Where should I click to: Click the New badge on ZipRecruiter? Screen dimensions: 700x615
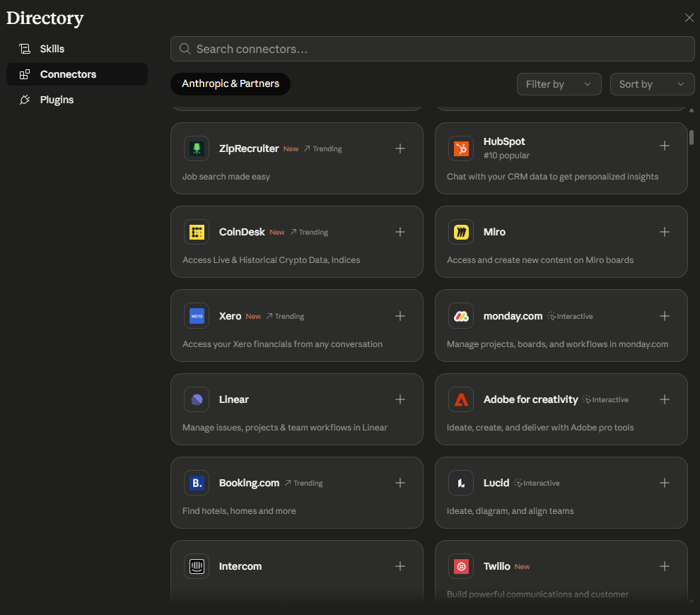pos(291,148)
